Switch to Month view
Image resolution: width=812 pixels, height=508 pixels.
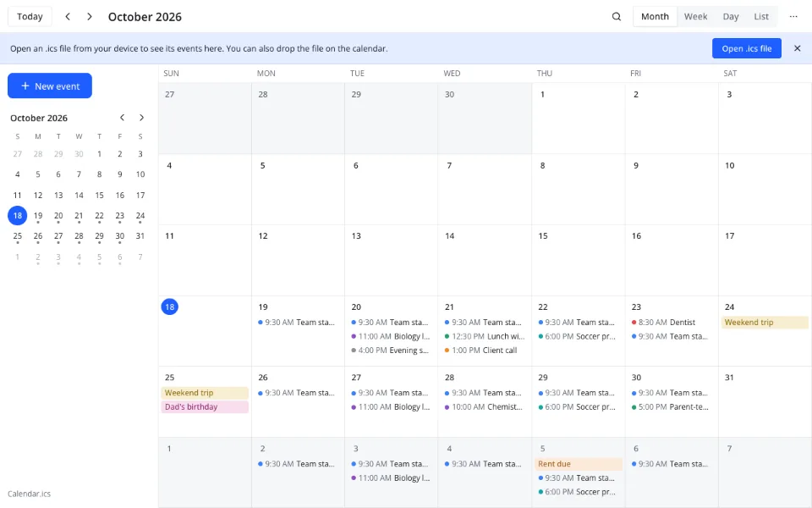coord(655,17)
